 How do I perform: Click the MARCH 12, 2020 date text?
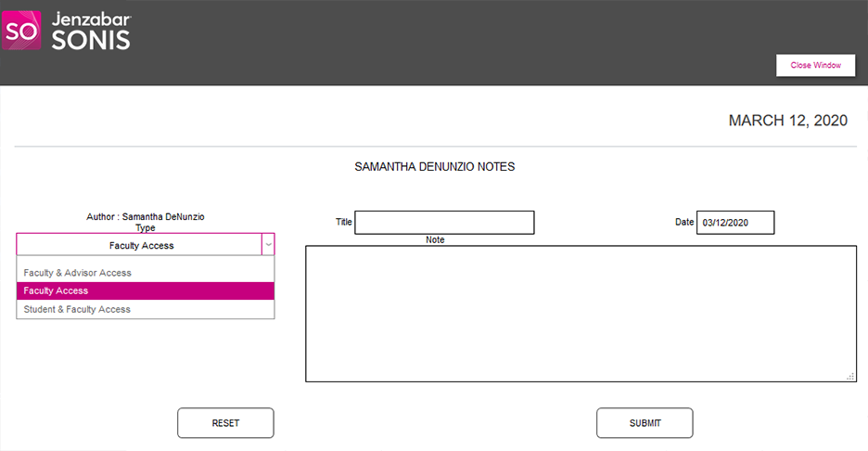[787, 121]
